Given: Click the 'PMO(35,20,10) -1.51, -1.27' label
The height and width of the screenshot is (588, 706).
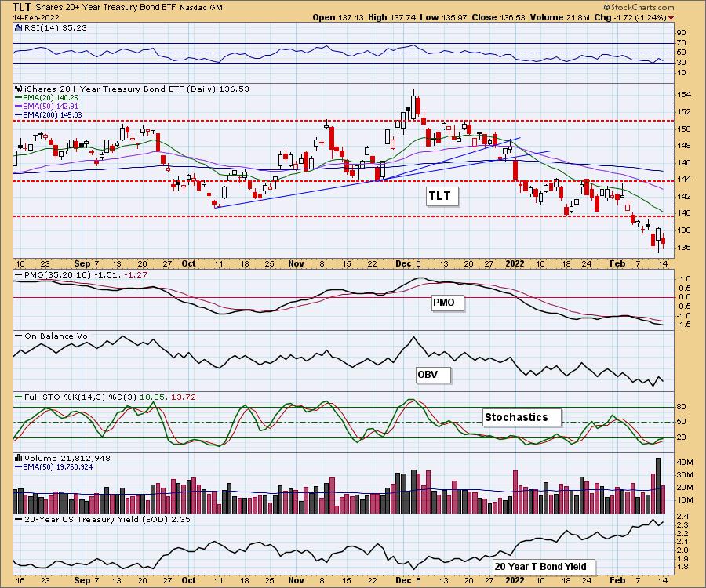Looking at the screenshot, I should (x=86, y=274).
